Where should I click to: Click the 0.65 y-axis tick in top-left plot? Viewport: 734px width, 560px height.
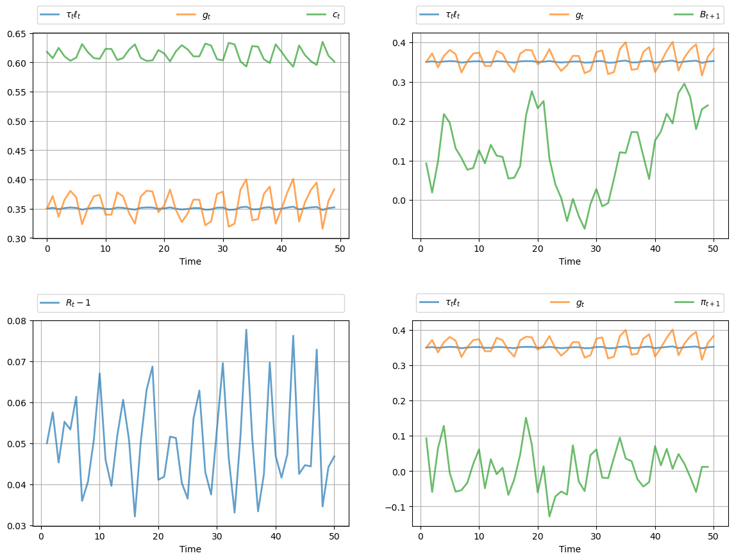[x=16, y=33]
